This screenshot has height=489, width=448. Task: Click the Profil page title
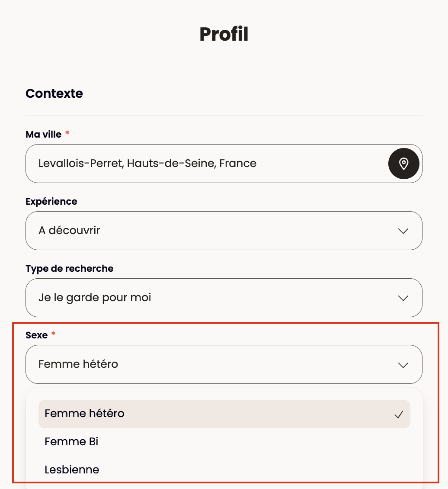(x=224, y=34)
